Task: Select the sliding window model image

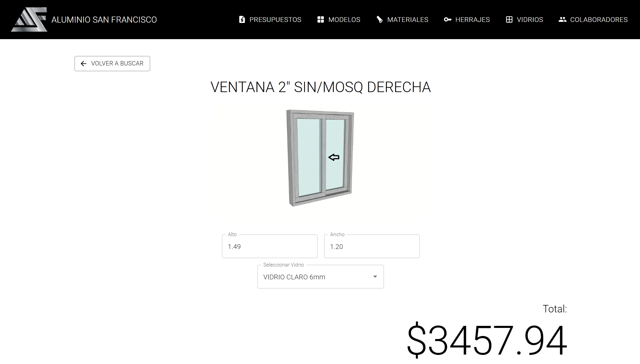Action: 320,158
